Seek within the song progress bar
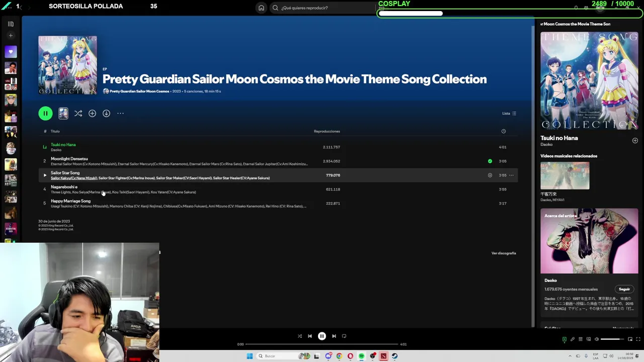The image size is (644, 362). coord(322,344)
